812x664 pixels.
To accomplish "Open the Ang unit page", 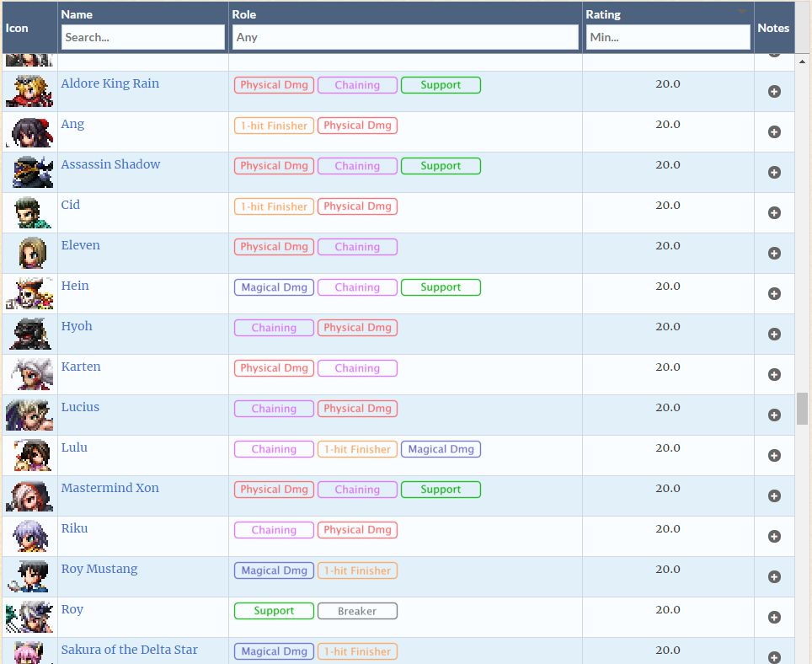I will coord(72,125).
